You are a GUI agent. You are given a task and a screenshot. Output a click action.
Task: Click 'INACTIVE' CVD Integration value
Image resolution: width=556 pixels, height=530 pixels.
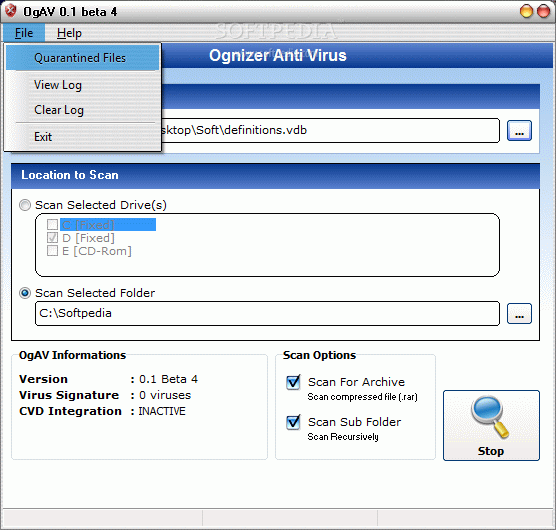[x=162, y=411]
